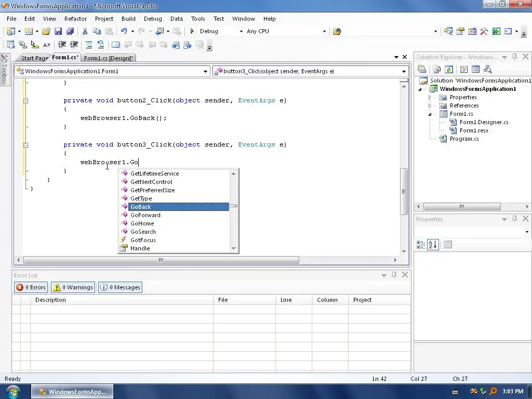Expand the Properties node in Solution Explorer
532x399 pixels.
(x=430, y=97)
